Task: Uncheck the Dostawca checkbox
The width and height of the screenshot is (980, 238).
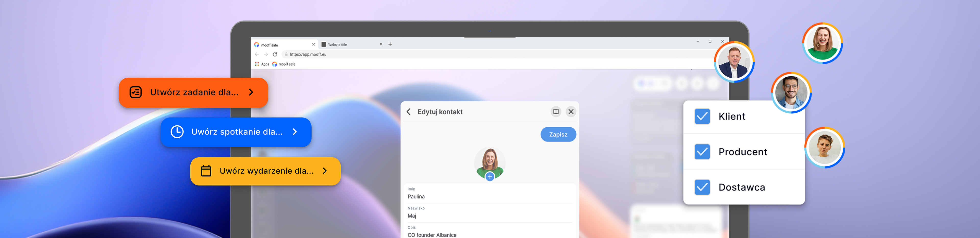Action: point(702,187)
